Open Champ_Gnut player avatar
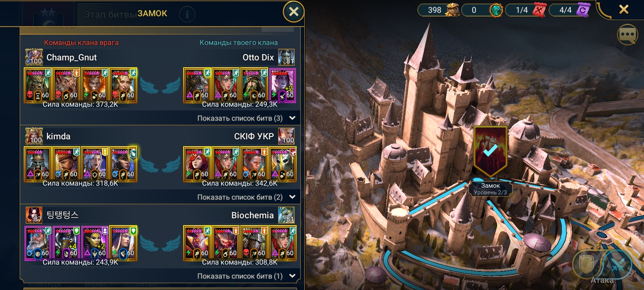Image resolution: width=644 pixels, height=290 pixels. (34, 57)
